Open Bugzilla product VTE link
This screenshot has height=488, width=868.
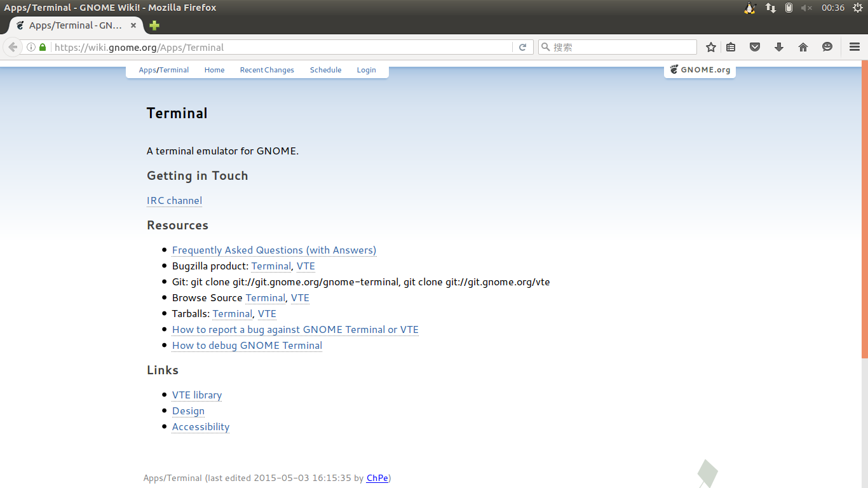click(x=306, y=266)
